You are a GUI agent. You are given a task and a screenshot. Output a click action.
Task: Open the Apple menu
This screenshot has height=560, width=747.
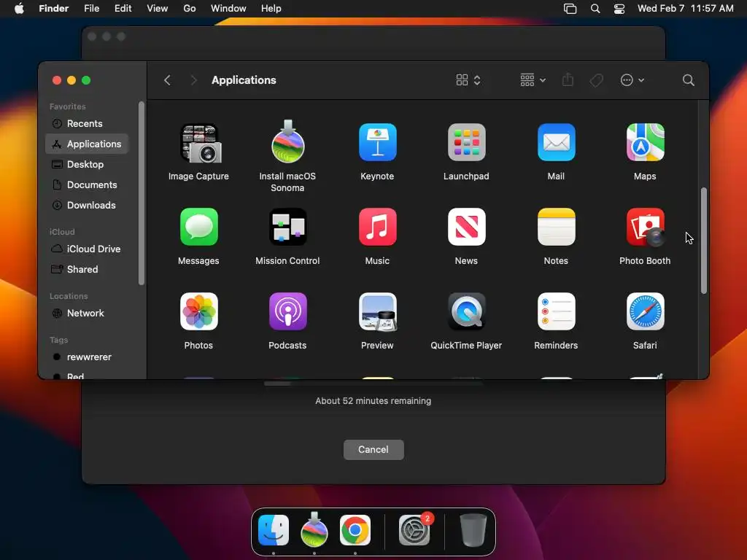19,8
